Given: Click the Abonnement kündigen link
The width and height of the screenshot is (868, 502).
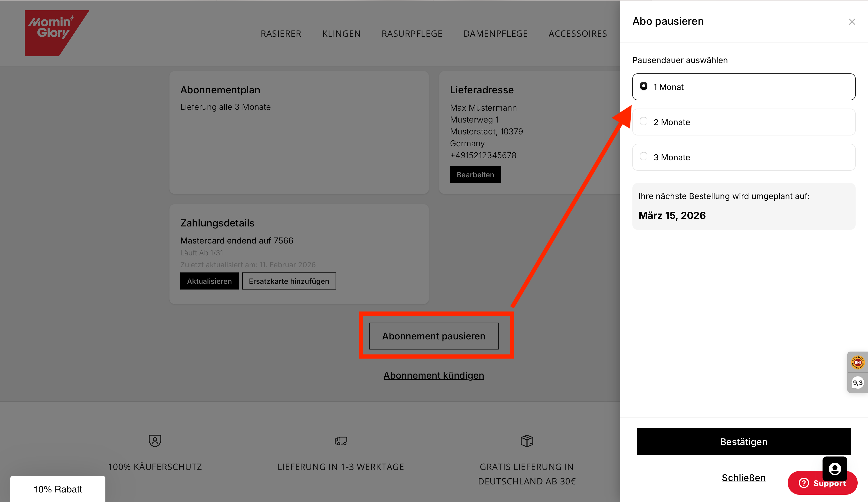Looking at the screenshot, I should click(x=433, y=375).
